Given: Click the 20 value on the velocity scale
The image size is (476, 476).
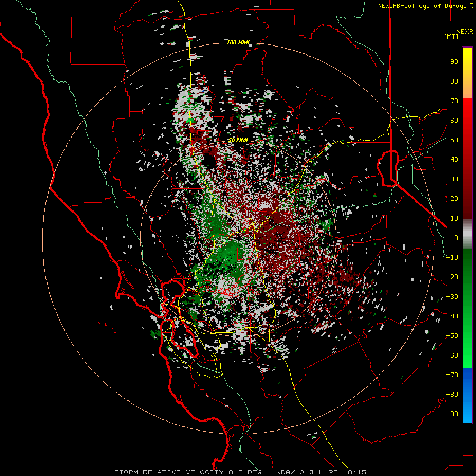Looking at the screenshot, I should point(454,198).
